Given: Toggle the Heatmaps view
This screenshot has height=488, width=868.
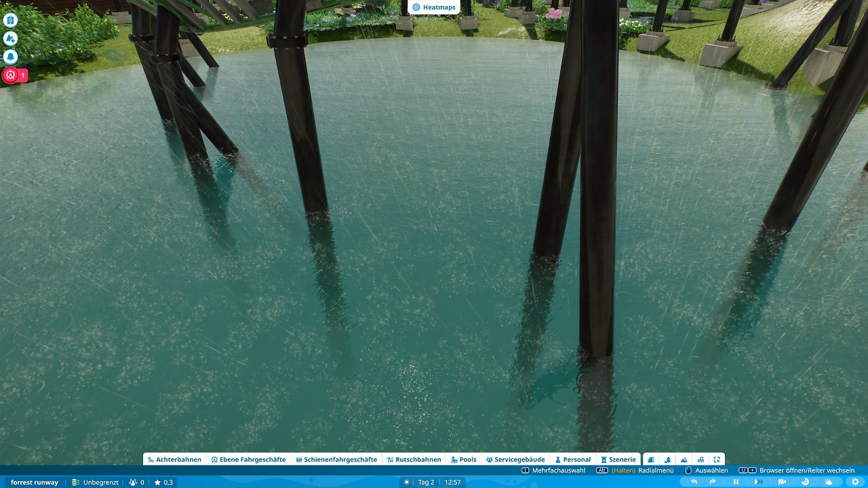Looking at the screenshot, I should click(434, 7).
